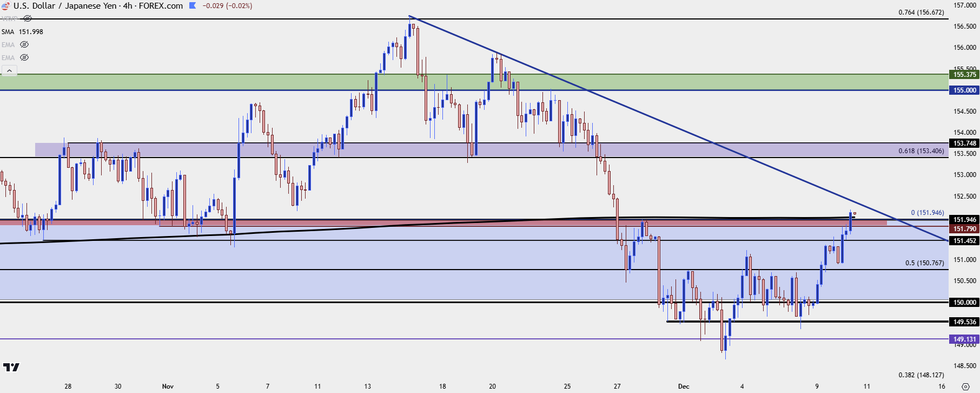Click the Dec date on time axis

[x=684, y=387]
